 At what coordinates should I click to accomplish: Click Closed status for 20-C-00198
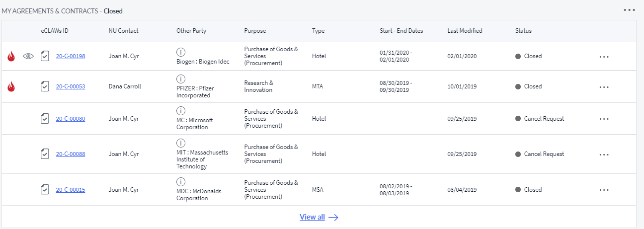point(529,56)
